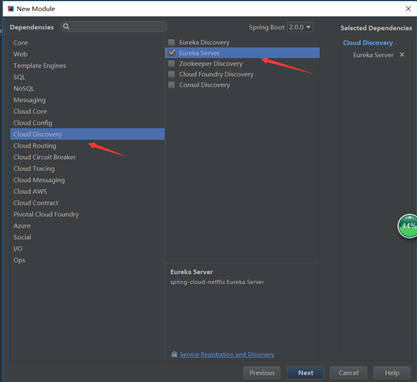
Task: Click the Previous button
Action: (262, 373)
